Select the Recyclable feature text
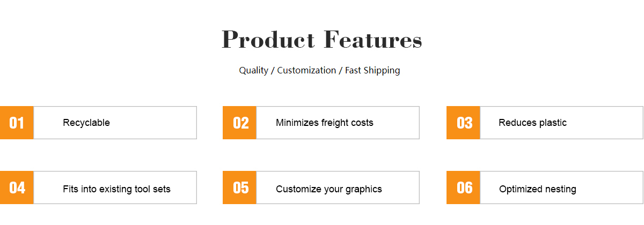 click(x=86, y=123)
